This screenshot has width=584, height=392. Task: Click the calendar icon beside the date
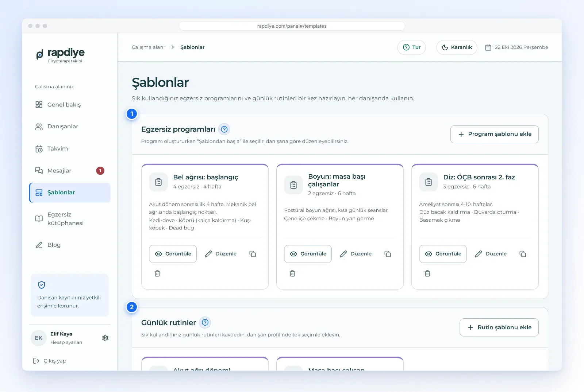[x=488, y=47]
